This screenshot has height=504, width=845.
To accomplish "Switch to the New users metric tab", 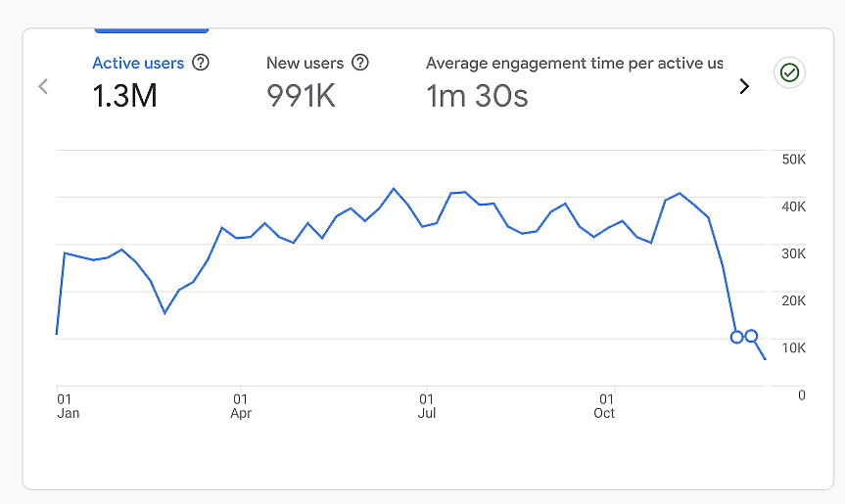I will (x=305, y=63).
